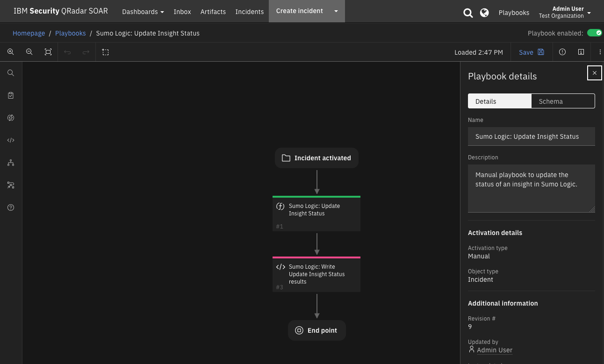Screen dimensions: 604x364
Task: Open Playbooks breadcrumb link
Action: pos(71,33)
